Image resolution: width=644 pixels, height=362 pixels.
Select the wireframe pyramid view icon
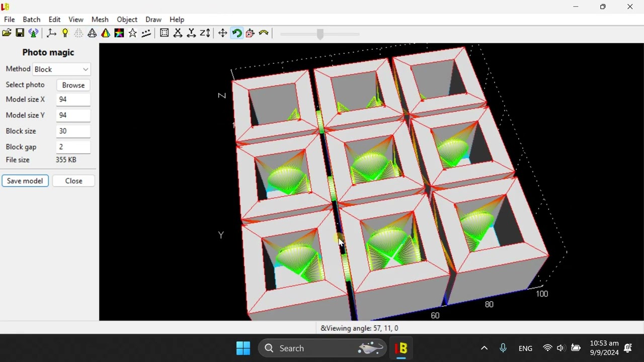point(92,33)
